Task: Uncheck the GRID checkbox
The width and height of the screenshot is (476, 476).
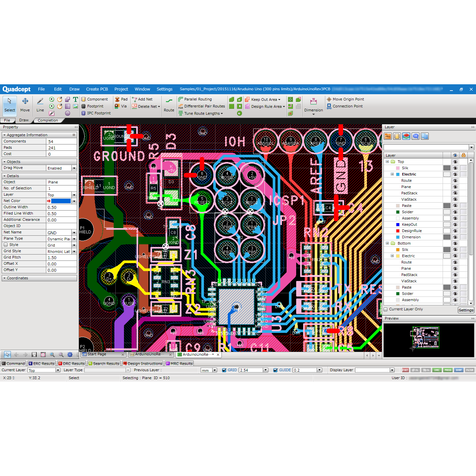Action: tap(224, 370)
